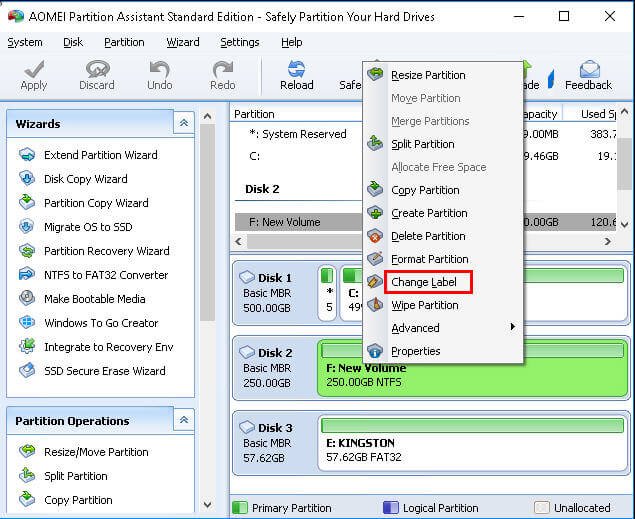This screenshot has height=519, width=635.
Task: Click the Resize Partition context menu icon
Action: (x=375, y=74)
